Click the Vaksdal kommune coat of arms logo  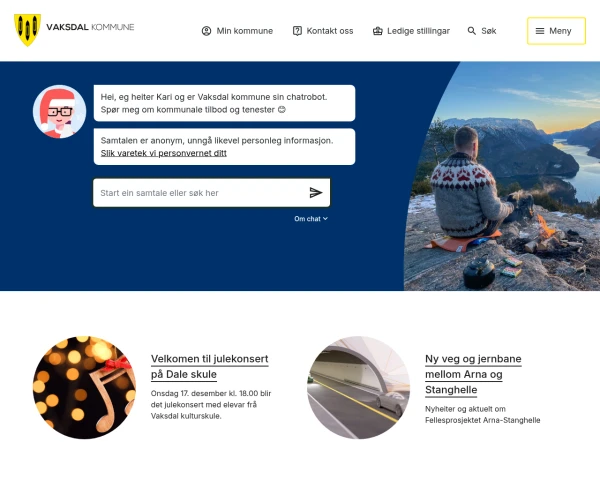(27, 30)
